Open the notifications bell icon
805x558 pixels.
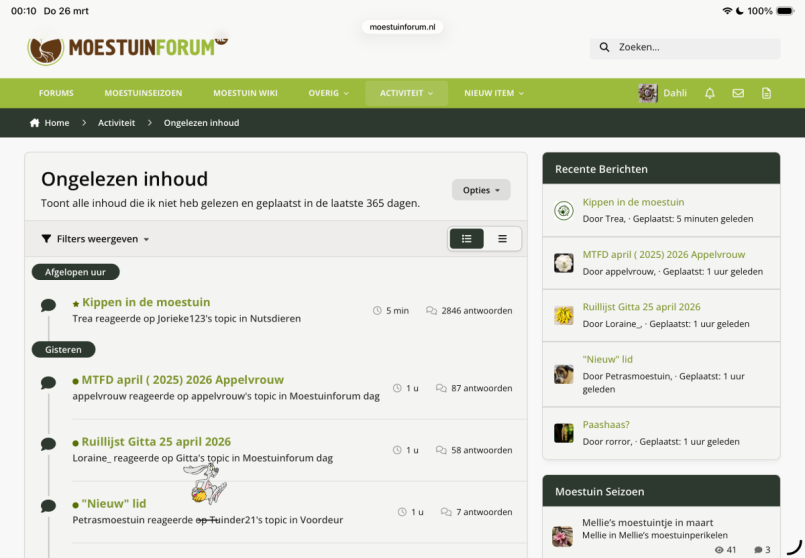710,93
